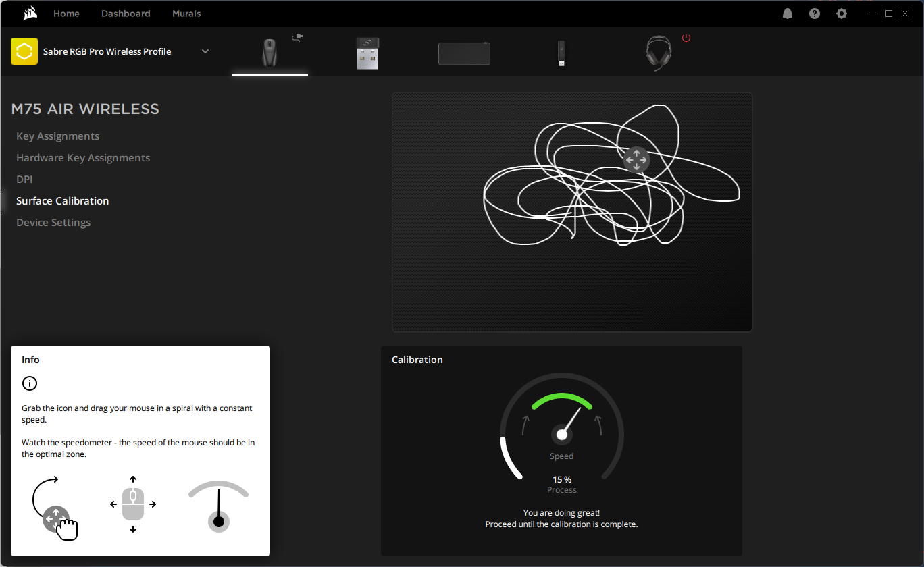Open the notifications bell
This screenshot has width=924, height=567.
pyautogui.click(x=788, y=13)
